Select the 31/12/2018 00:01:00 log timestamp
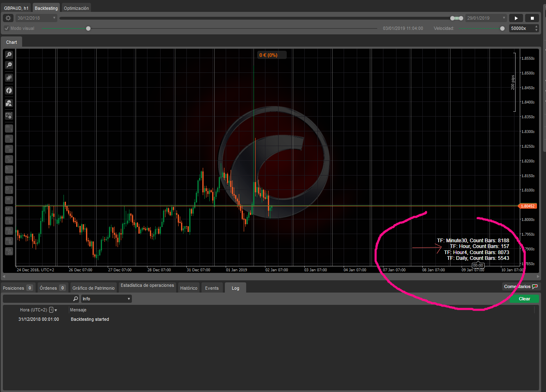This screenshot has height=392, width=546. coord(39,319)
